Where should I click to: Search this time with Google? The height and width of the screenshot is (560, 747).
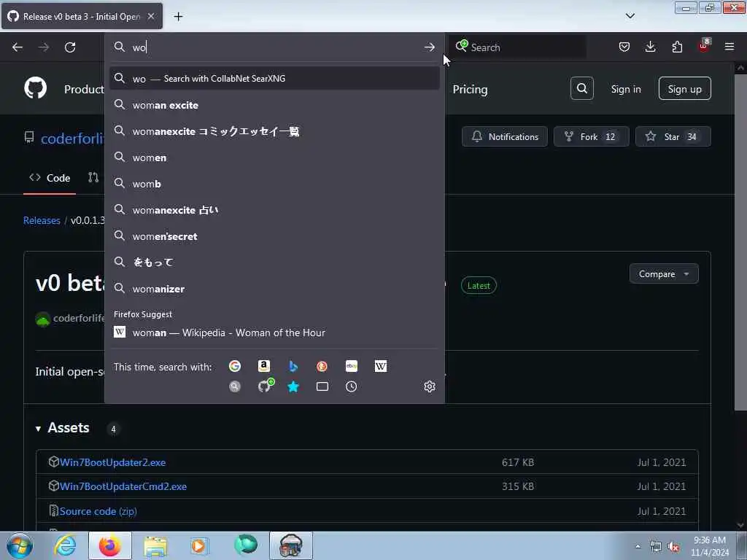pos(234,366)
